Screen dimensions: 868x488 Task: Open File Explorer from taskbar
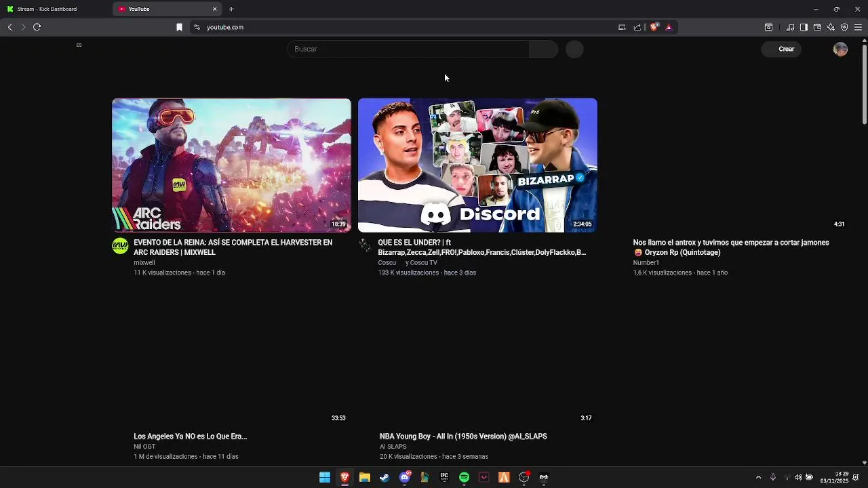tap(365, 477)
